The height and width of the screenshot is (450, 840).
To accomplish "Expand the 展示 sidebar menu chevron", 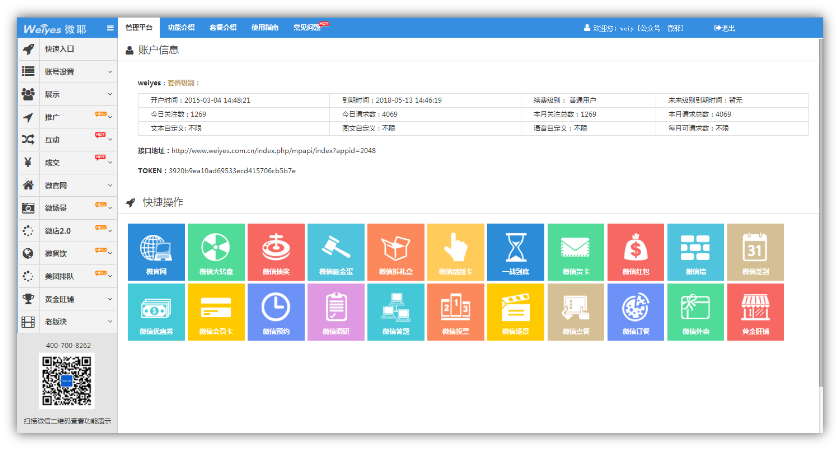I will click(110, 94).
